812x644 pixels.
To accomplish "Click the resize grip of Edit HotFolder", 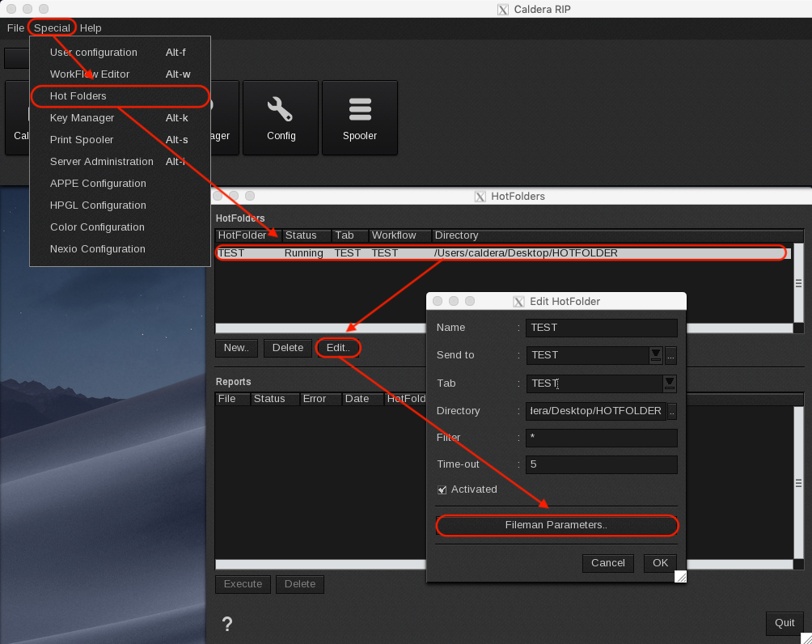I will (680, 576).
